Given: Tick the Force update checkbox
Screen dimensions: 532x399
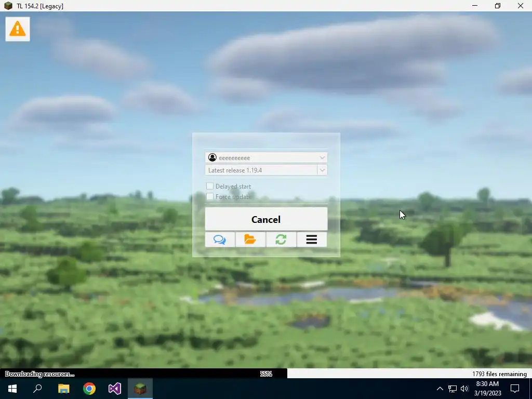Looking at the screenshot, I should click(x=210, y=196).
